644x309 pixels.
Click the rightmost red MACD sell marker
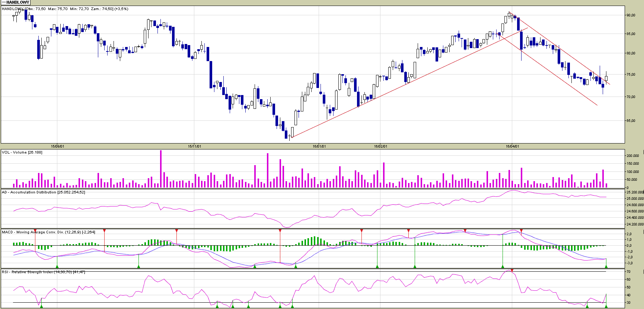(521, 231)
